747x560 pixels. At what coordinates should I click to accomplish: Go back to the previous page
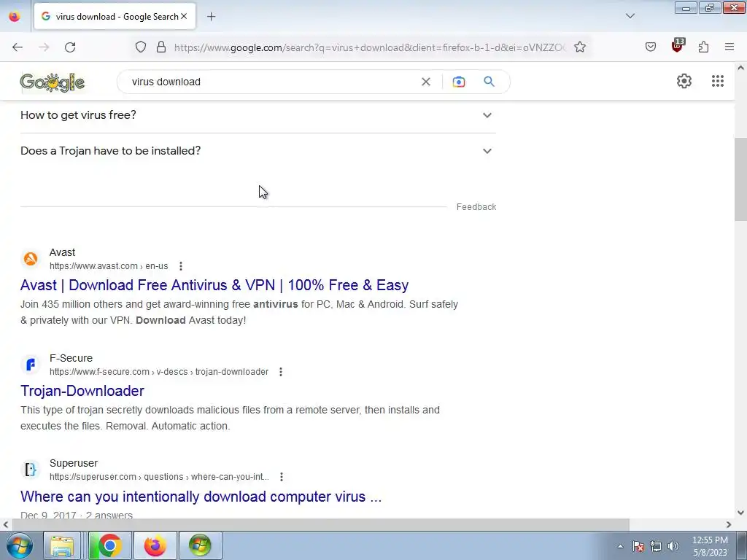pyautogui.click(x=18, y=47)
